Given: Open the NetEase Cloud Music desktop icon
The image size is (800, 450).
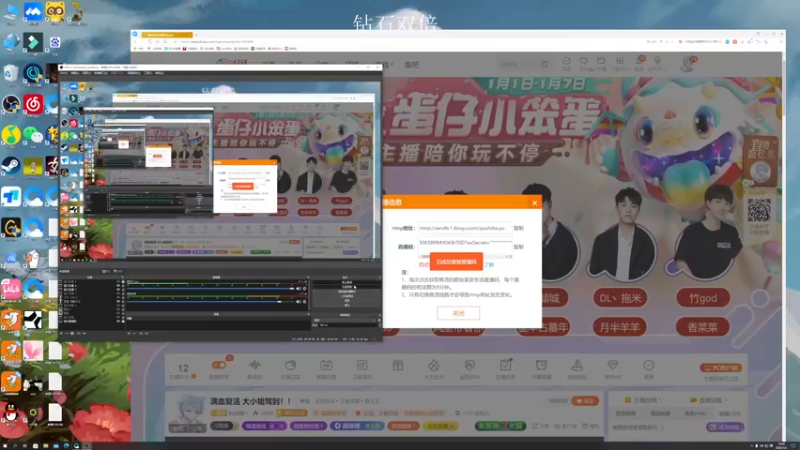Looking at the screenshot, I should [33, 104].
